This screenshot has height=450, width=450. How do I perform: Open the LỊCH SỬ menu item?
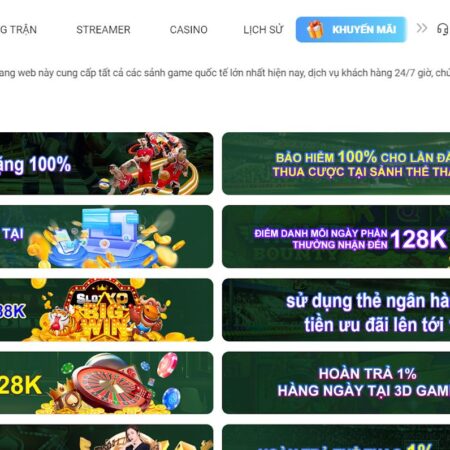(263, 30)
